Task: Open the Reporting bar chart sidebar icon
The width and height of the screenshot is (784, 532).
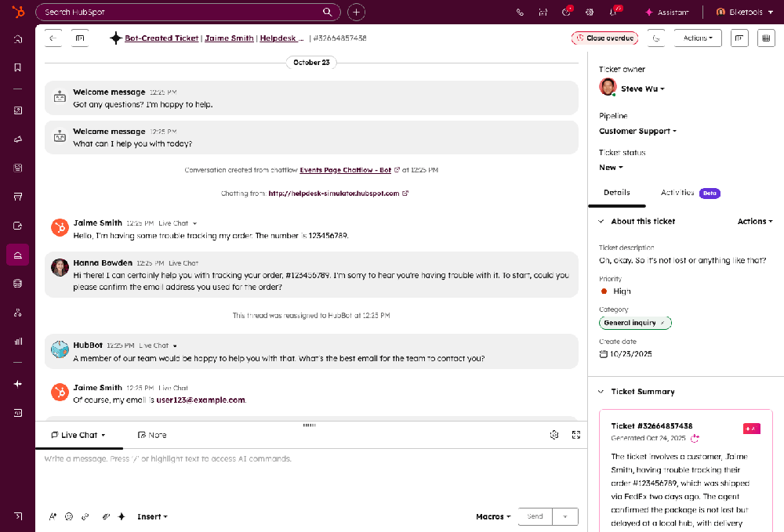Action: 17,342
